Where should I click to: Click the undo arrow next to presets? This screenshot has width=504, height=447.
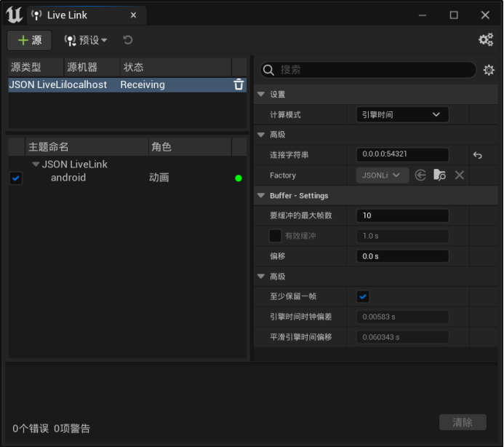tap(127, 40)
